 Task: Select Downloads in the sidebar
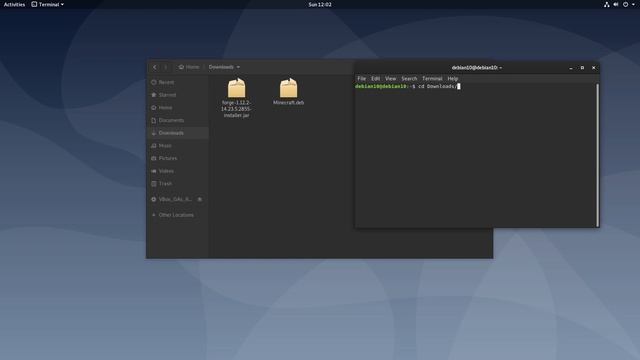click(178, 133)
